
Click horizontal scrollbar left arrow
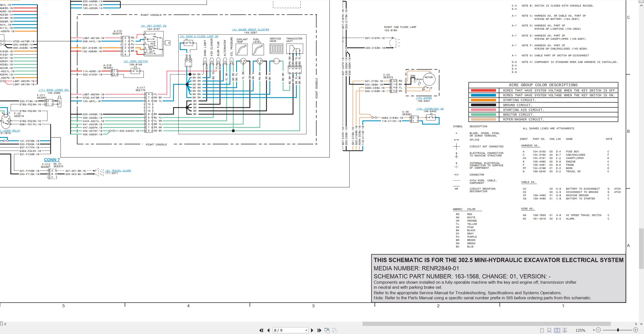[5, 324]
